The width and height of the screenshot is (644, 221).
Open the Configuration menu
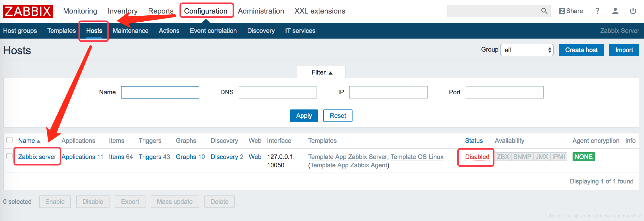pos(206,11)
